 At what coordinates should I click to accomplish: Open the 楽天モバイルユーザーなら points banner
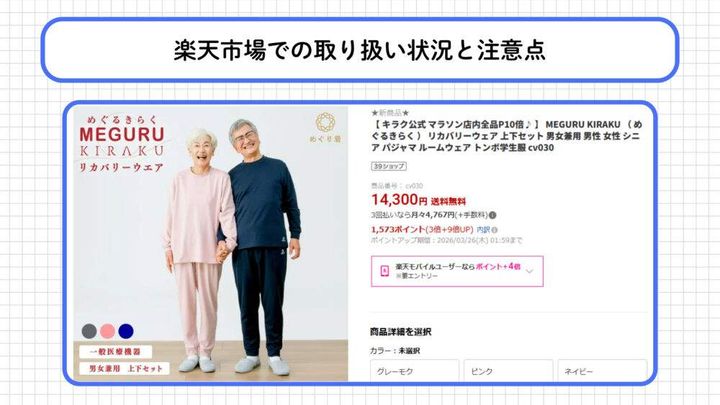(x=457, y=271)
